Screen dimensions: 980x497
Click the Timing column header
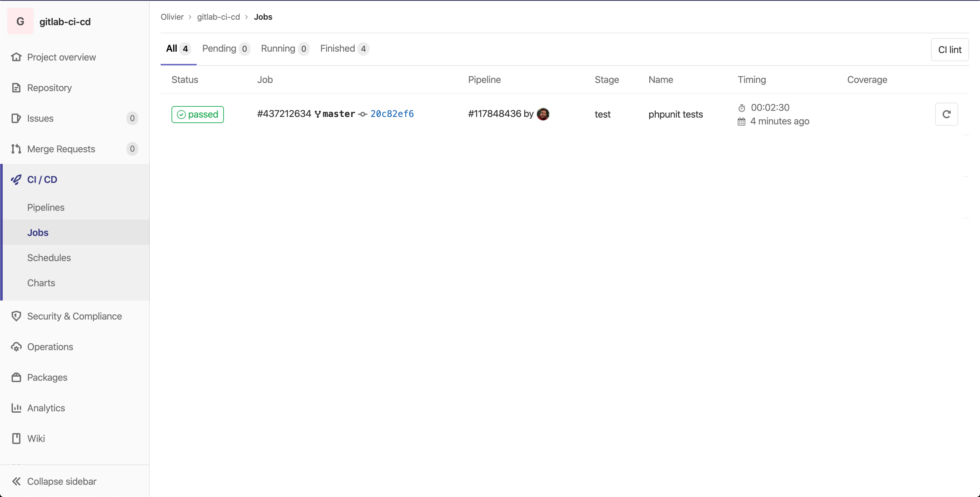[752, 80]
